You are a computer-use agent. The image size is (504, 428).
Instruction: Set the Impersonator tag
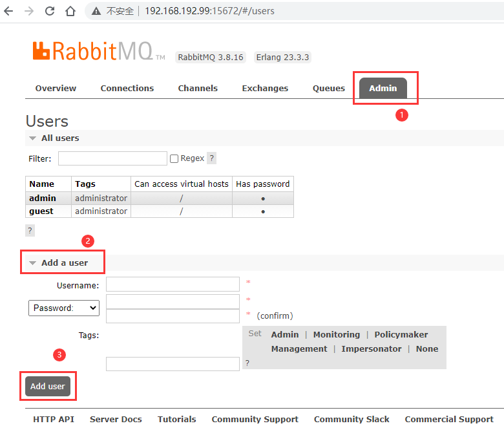point(372,349)
